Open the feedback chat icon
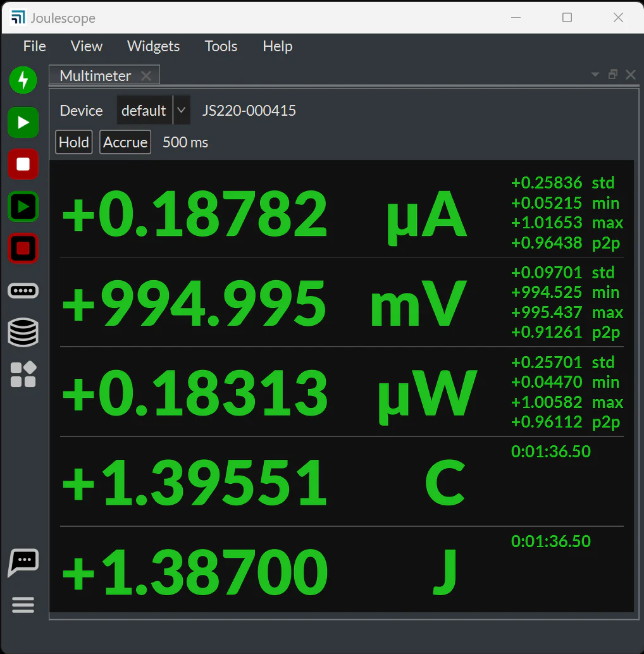 [x=23, y=562]
